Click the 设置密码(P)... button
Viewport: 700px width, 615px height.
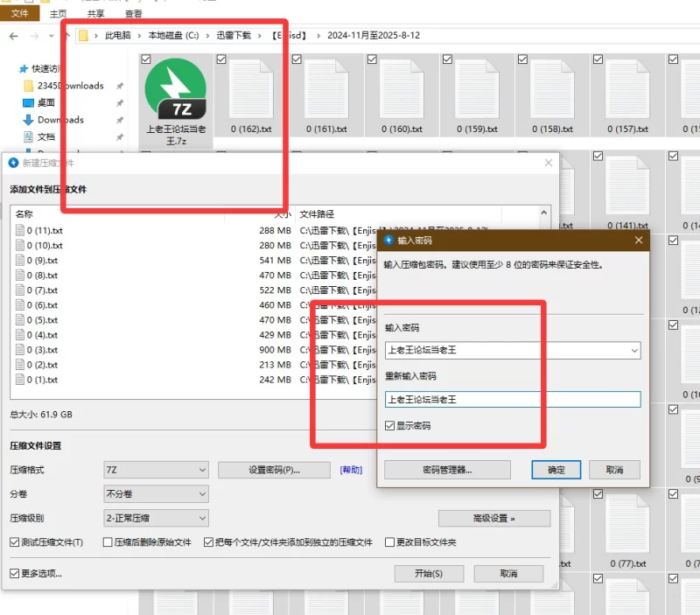click(x=274, y=470)
